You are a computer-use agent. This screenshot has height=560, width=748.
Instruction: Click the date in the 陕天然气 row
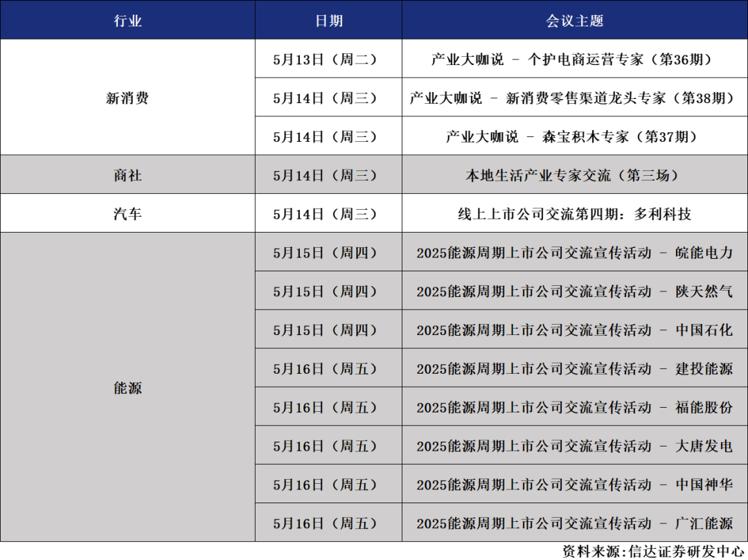329,291
